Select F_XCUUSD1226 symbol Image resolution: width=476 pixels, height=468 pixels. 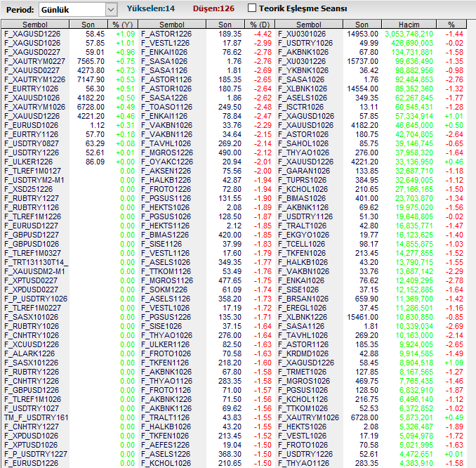tap(32, 344)
